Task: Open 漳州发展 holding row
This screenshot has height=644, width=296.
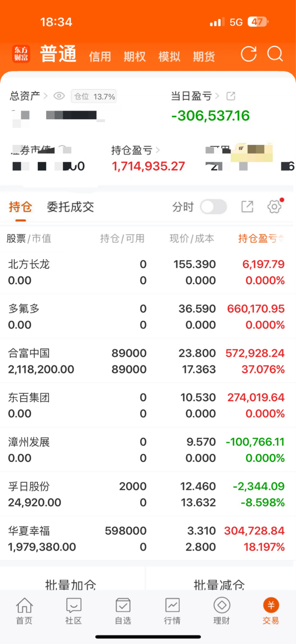Action: click(148, 450)
